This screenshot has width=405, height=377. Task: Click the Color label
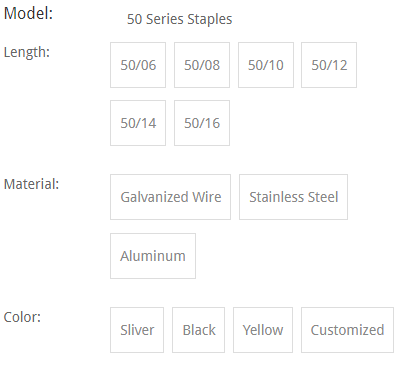[x=22, y=317]
